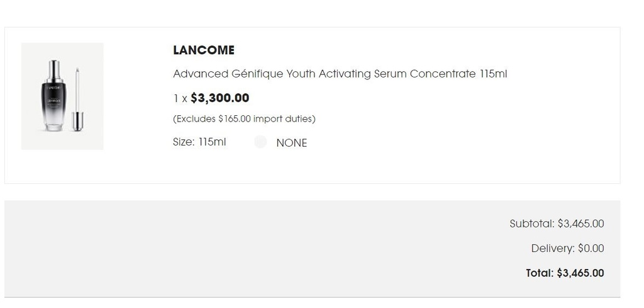The width and height of the screenshot is (644, 308).
Task: Click the 'Size: 115ml' label
Action: pos(199,142)
